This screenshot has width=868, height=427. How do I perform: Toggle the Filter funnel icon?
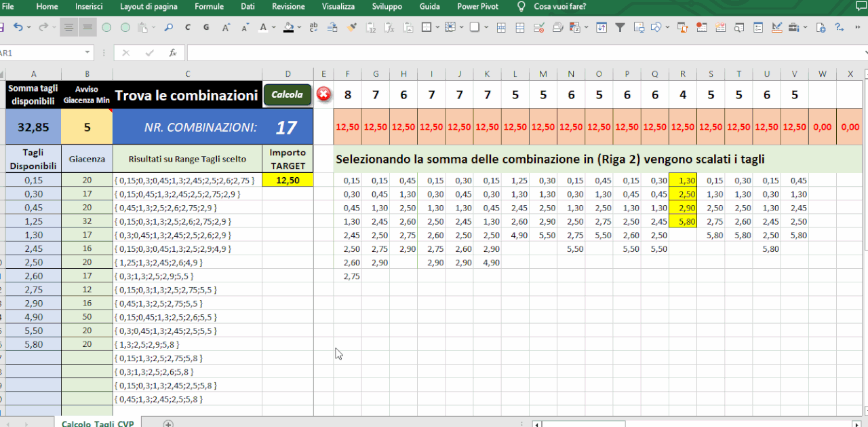(620, 27)
